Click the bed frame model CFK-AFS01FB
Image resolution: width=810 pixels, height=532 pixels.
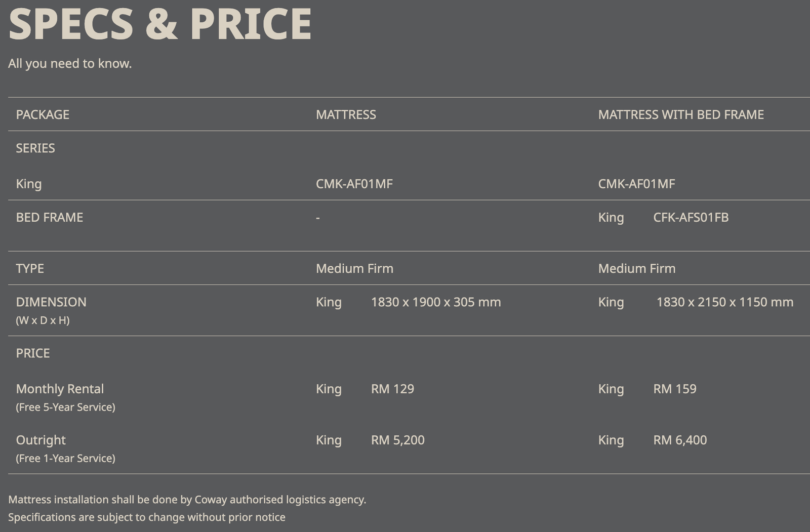pos(691,217)
